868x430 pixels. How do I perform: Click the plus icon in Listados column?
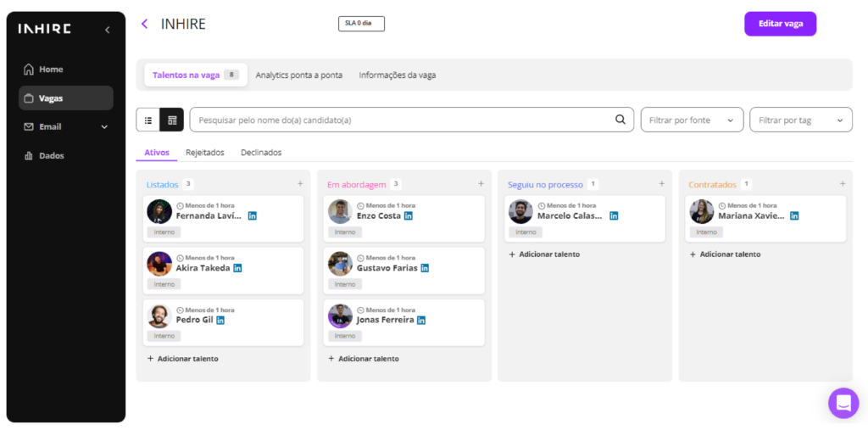pos(300,183)
